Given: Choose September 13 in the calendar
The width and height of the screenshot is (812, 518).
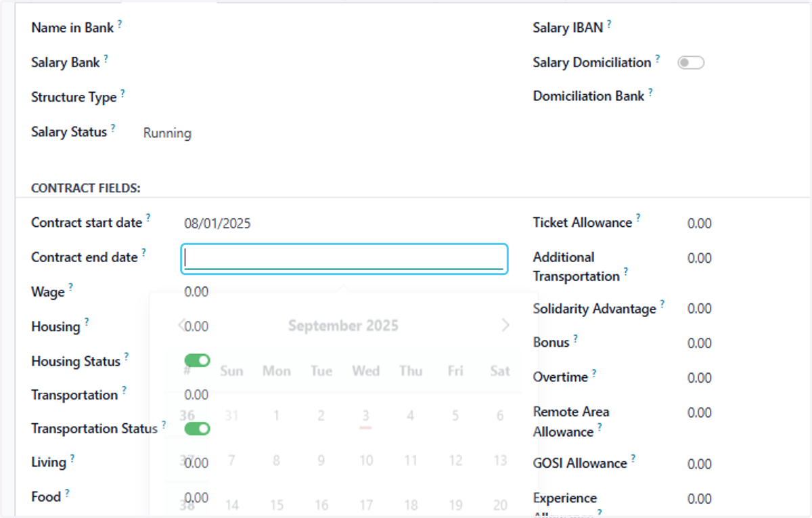Looking at the screenshot, I should [500, 461].
